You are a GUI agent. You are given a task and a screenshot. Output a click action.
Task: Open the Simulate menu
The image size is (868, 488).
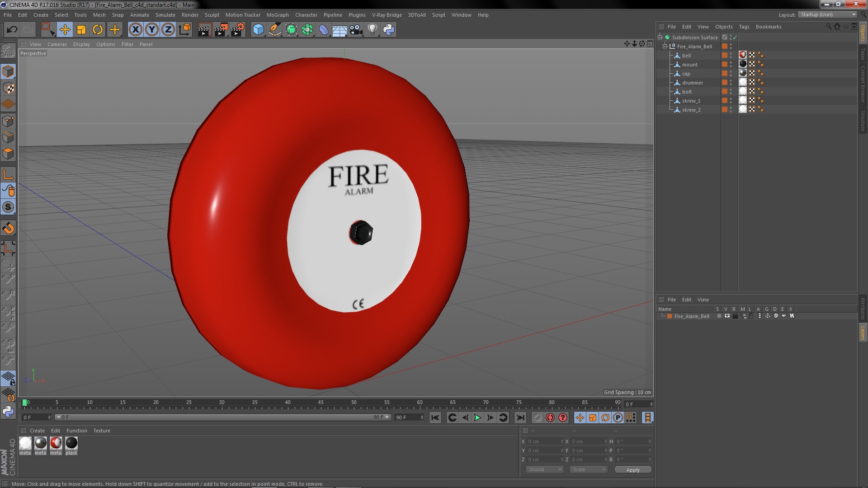pyautogui.click(x=164, y=14)
